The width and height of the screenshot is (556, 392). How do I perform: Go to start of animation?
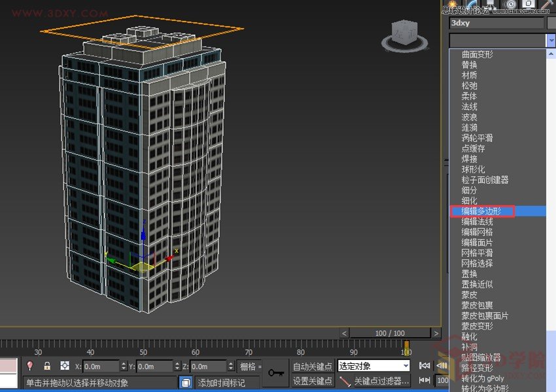coord(425,365)
